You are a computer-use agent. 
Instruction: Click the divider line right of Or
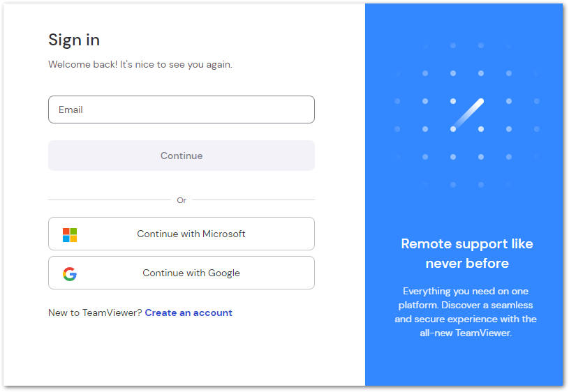click(x=253, y=200)
